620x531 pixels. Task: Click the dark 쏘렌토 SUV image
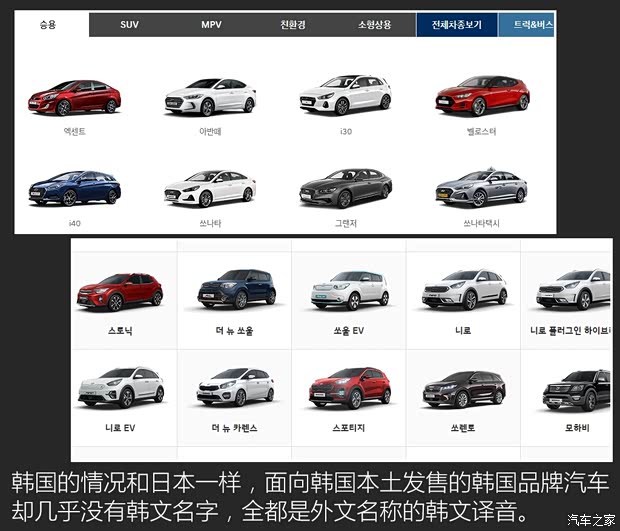(x=464, y=389)
